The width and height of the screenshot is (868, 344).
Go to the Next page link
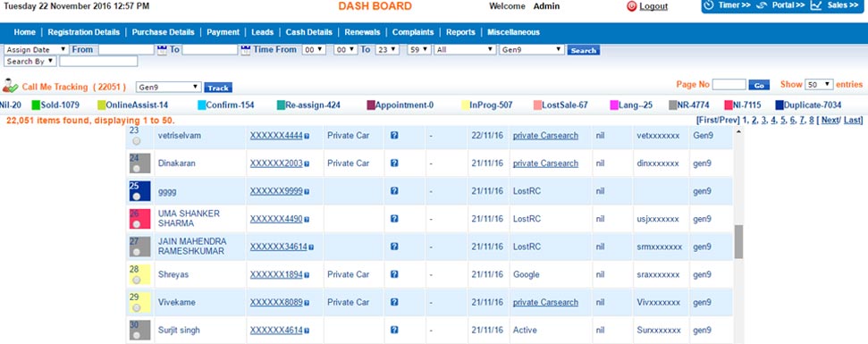coord(830,120)
